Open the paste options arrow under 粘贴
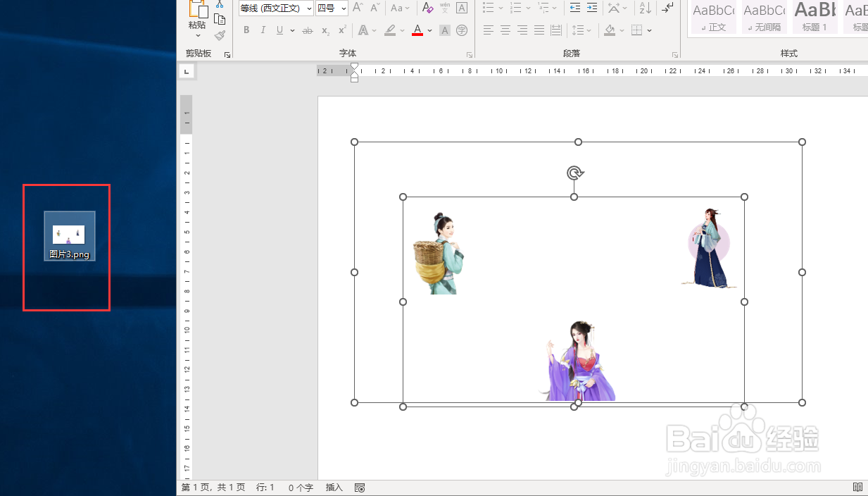The height and width of the screenshot is (496, 868). [x=198, y=36]
